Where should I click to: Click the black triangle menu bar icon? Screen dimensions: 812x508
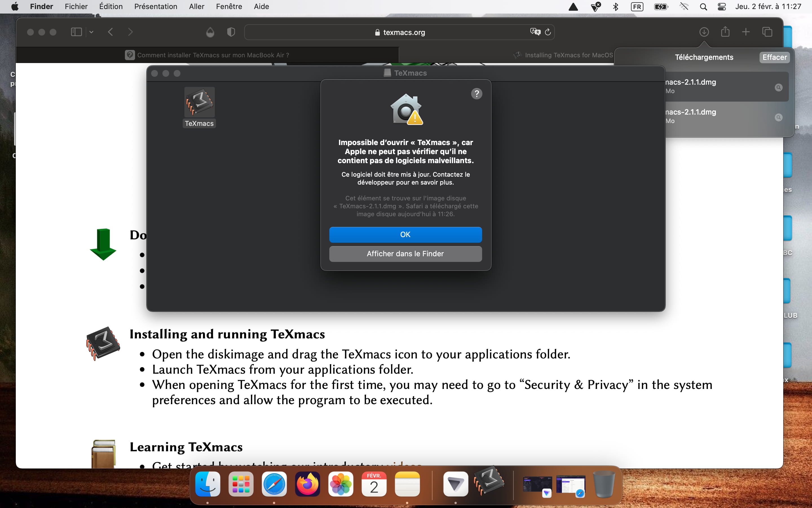(573, 7)
